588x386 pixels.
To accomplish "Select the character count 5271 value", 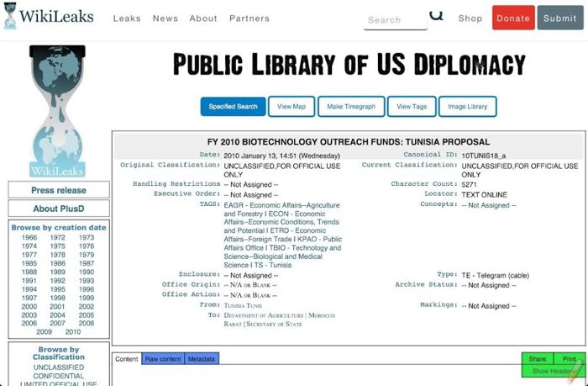I will point(469,184).
